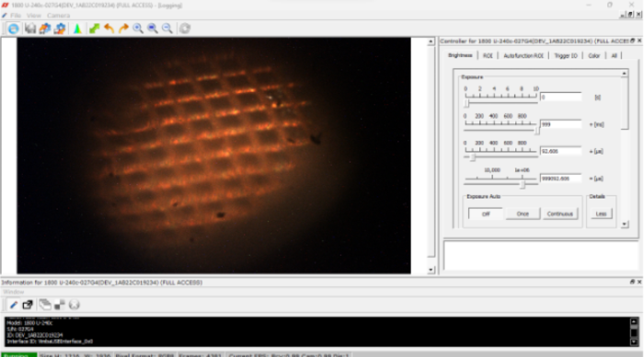Open the histogram rainbow peak icon
This screenshot has width=644, height=357.
tap(77, 29)
